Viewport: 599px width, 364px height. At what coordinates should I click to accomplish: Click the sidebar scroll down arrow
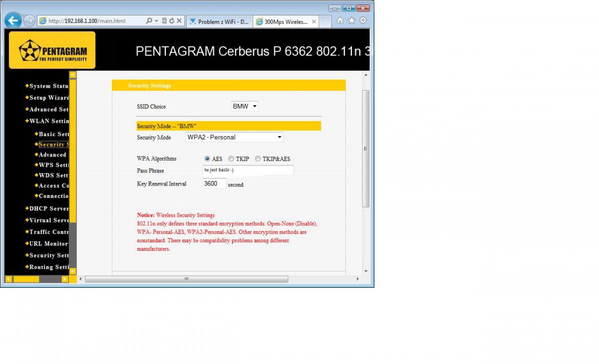click(x=73, y=271)
